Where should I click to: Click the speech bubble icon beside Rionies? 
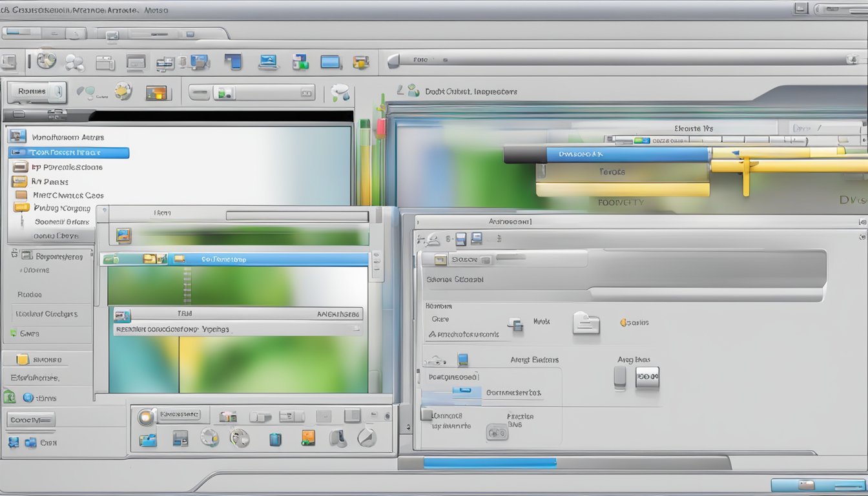click(85, 92)
